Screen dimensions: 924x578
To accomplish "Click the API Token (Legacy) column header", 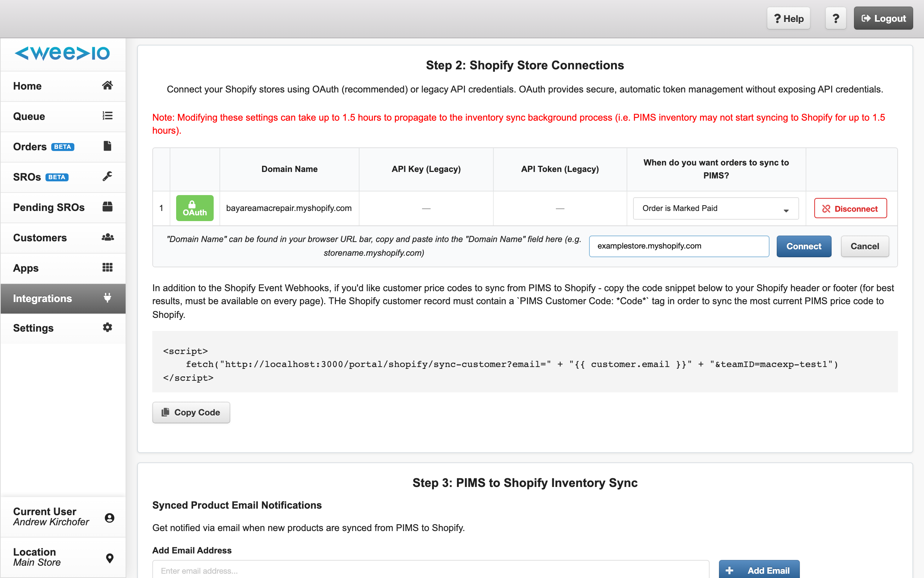I will (560, 169).
